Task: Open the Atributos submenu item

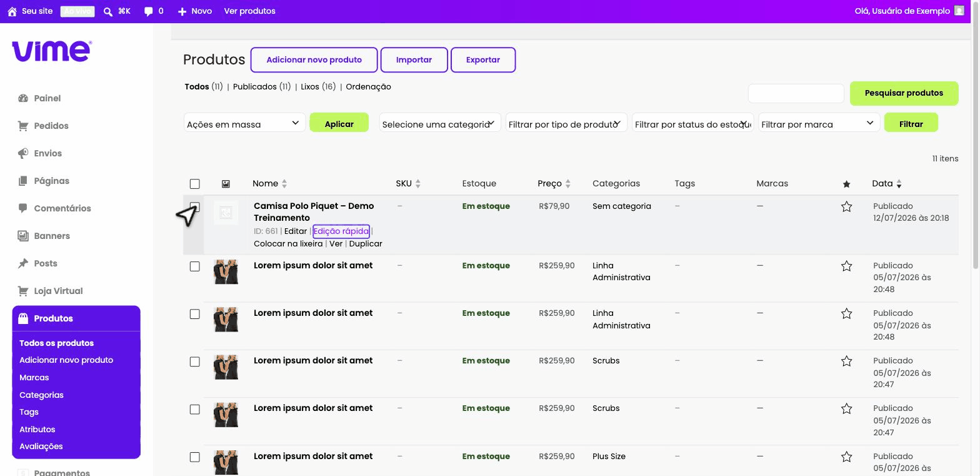Action: point(37,430)
